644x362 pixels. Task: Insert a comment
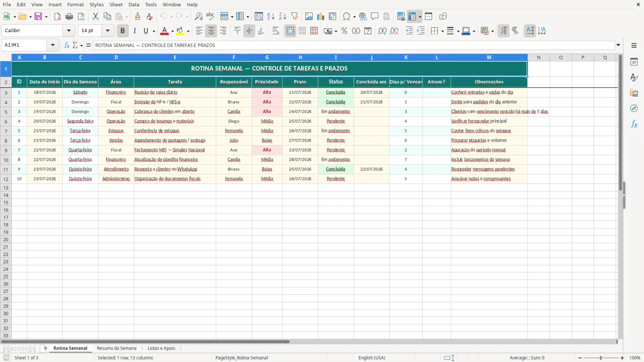375,17
